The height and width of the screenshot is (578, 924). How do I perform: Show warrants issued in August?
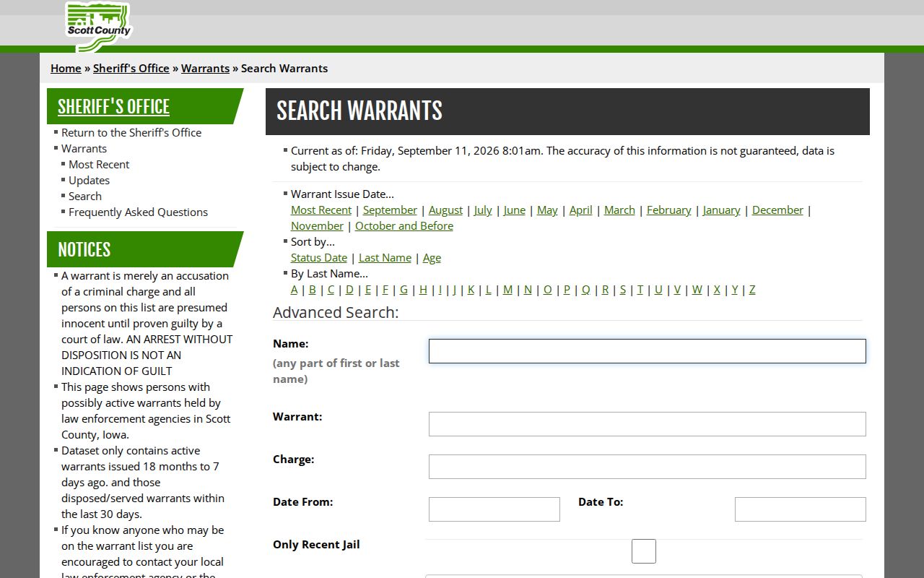445,210
